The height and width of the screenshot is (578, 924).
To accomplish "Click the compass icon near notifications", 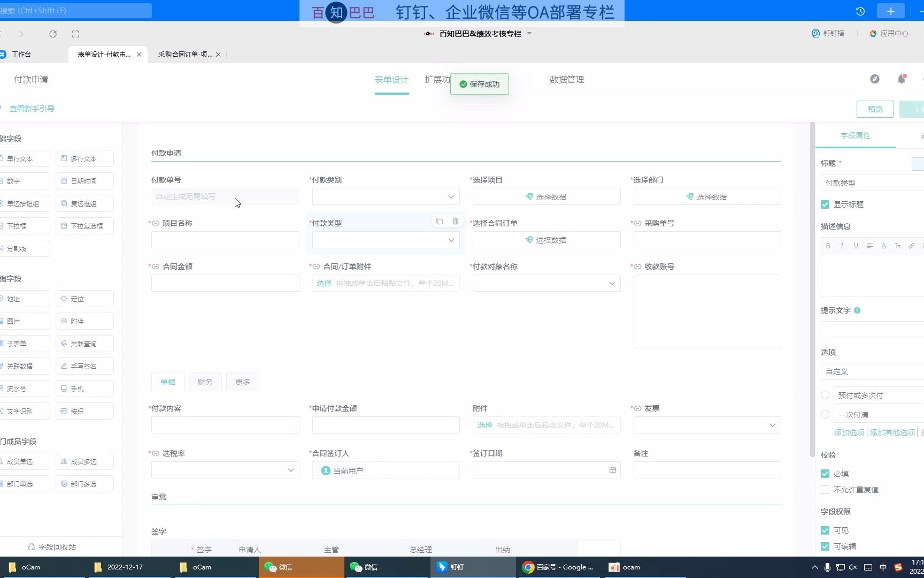I will pyautogui.click(x=875, y=79).
